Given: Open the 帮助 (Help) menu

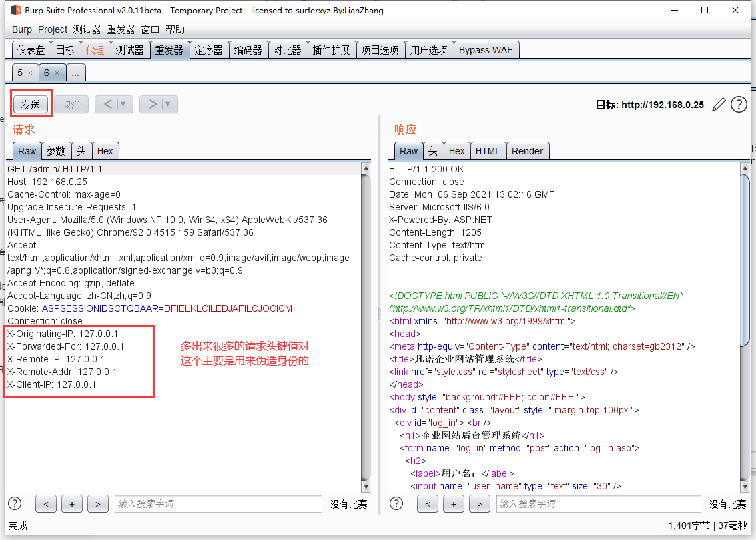Looking at the screenshot, I should tap(175, 29).
